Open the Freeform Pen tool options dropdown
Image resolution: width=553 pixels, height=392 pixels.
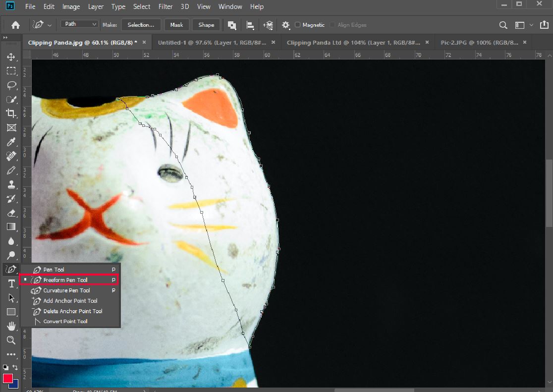point(49,24)
